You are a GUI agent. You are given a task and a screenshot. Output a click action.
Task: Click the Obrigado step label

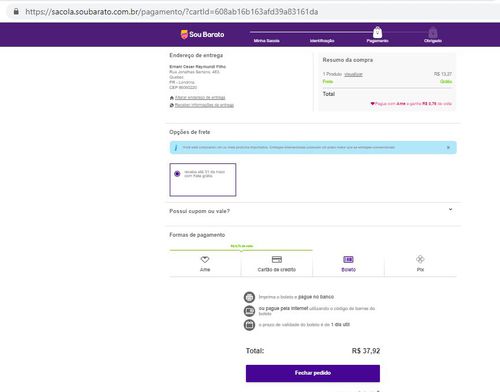(433, 41)
